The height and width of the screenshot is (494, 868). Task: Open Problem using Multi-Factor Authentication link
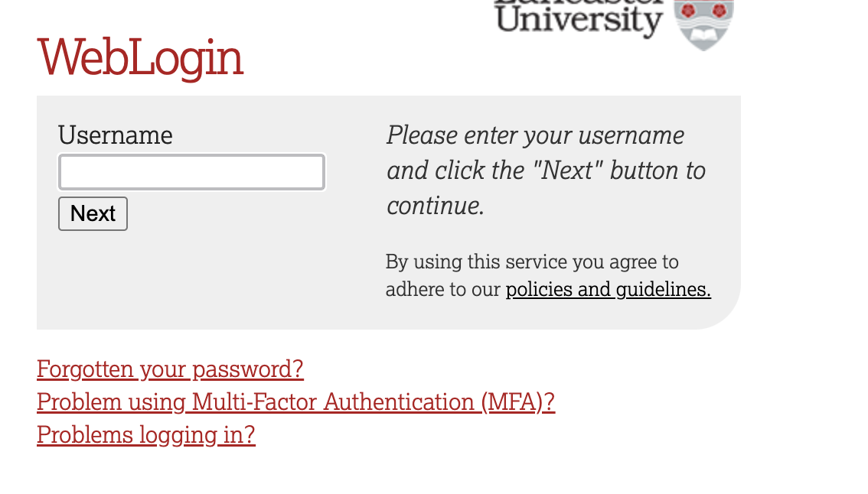click(x=295, y=402)
